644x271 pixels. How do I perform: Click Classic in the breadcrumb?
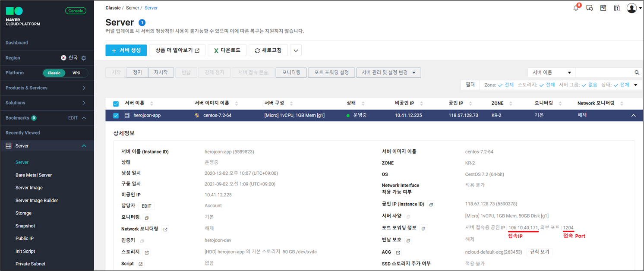(113, 8)
